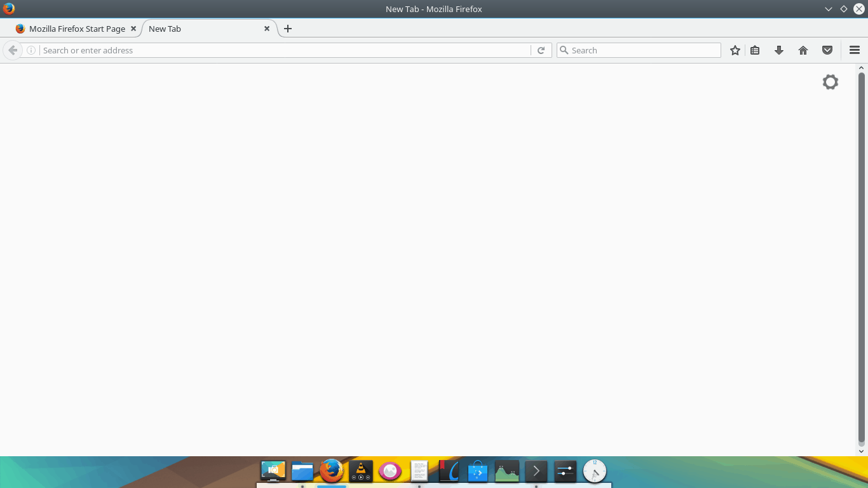Save page to Pocket
The height and width of the screenshot is (488, 868).
(x=827, y=50)
